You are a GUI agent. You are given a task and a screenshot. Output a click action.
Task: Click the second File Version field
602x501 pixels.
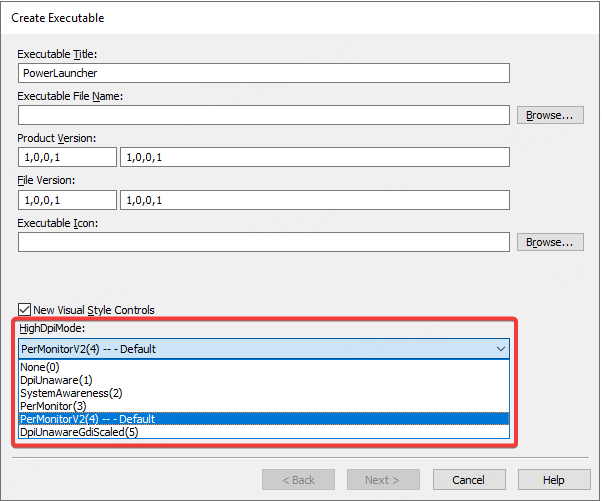click(314, 200)
